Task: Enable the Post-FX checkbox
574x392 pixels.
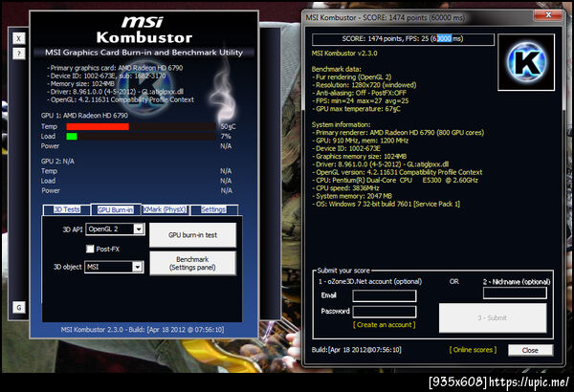Action: click(90, 249)
